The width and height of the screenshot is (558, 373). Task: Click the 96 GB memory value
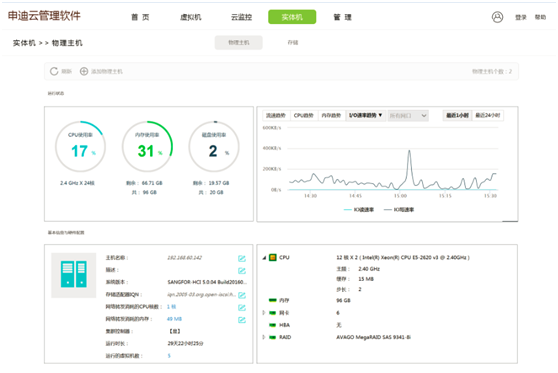[x=343, y=300]
